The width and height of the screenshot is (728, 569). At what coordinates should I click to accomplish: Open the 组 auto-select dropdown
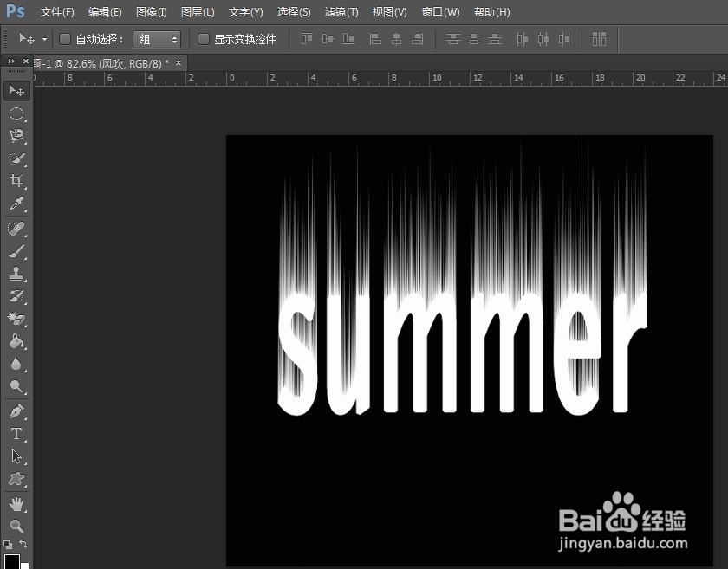157,39
